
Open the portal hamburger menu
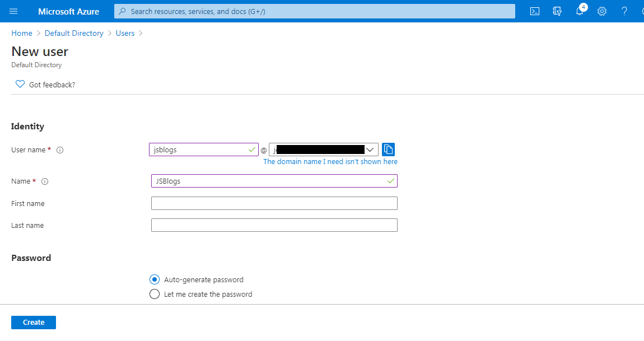pyautogui.click(x=13, y=11)
